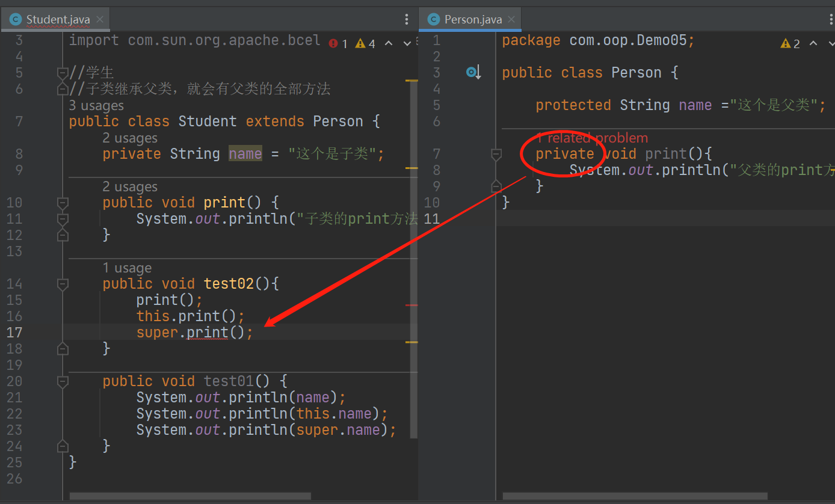Click the fold end marker at Person.java line 9

point(496,186)
